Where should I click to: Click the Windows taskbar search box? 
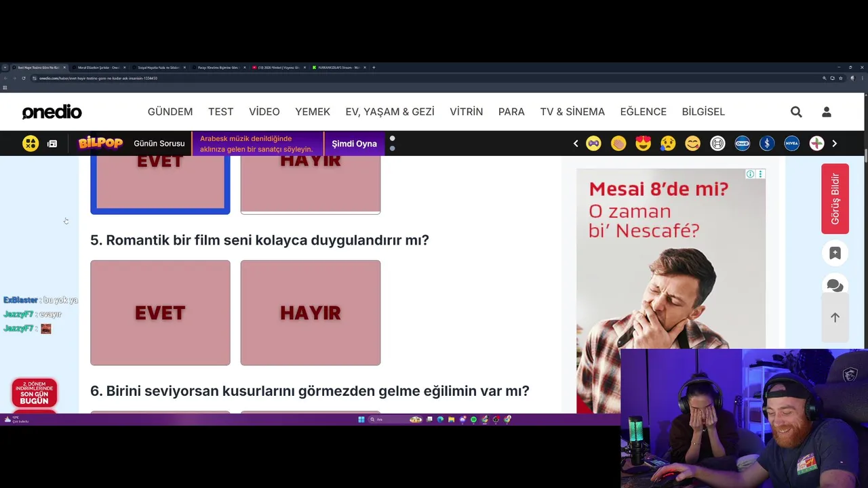(x=395, y=420)
